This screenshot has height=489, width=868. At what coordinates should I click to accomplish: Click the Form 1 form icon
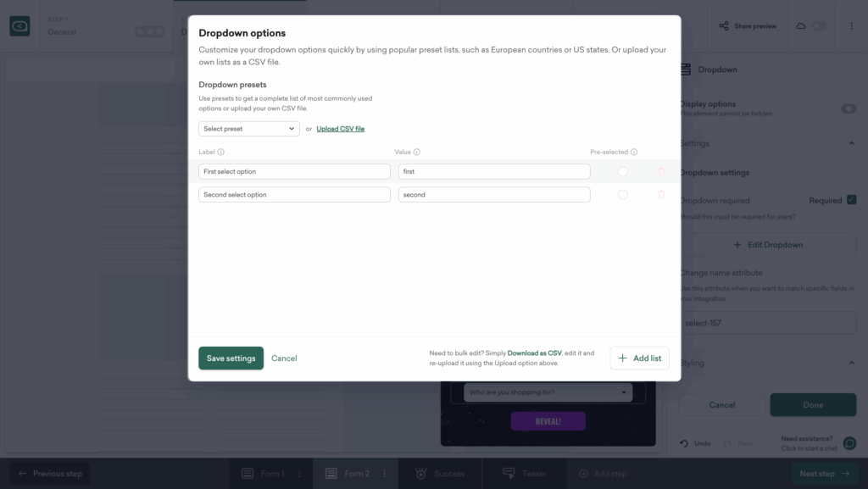pos(248,474)
